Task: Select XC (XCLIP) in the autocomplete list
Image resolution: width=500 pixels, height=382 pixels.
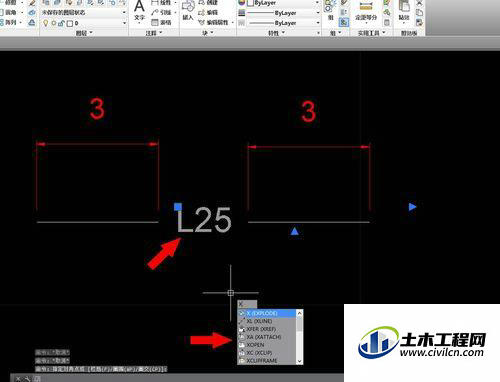Action: (x=266, y=353)
